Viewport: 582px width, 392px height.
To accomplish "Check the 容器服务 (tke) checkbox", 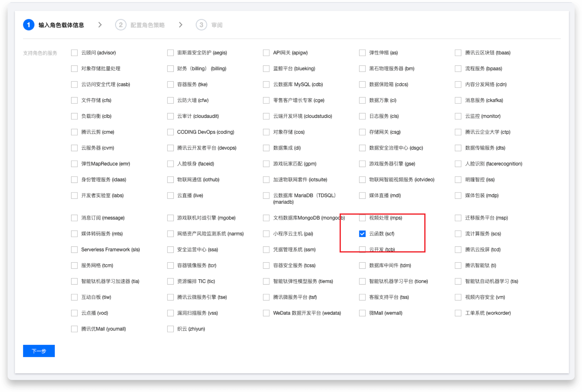I will [x=170, y=84].
